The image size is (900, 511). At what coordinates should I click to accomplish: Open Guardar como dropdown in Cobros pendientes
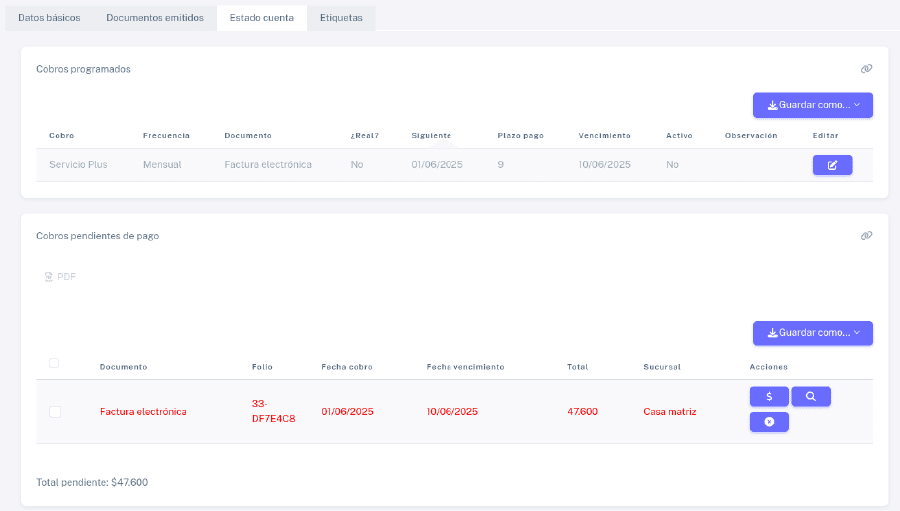tap(812, 333)
